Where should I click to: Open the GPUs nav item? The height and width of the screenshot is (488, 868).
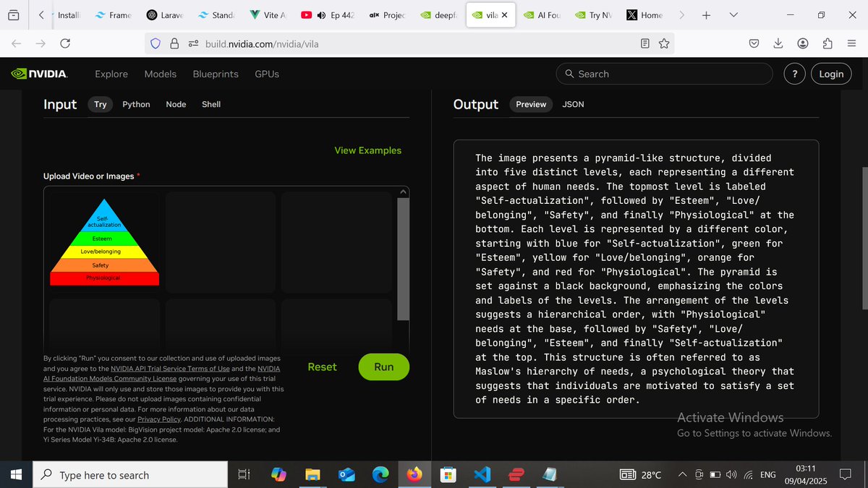coord(267,74)
